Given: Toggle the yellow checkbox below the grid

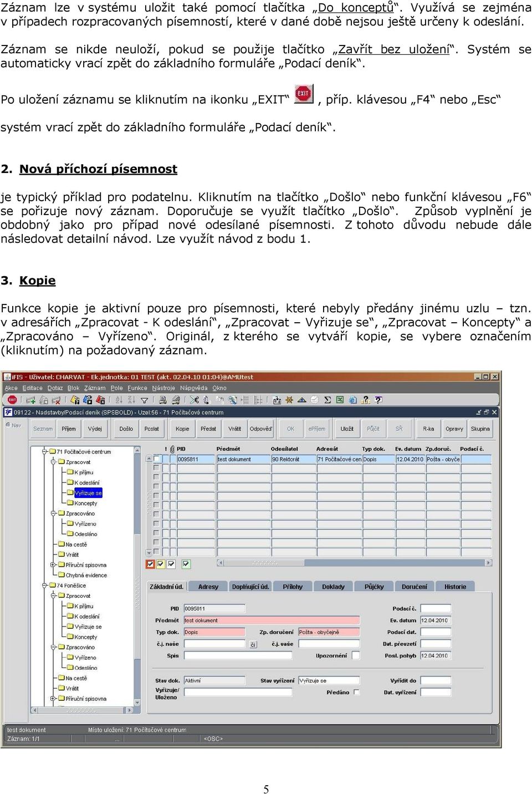Looking at the screenshot, I should [161, 564].
